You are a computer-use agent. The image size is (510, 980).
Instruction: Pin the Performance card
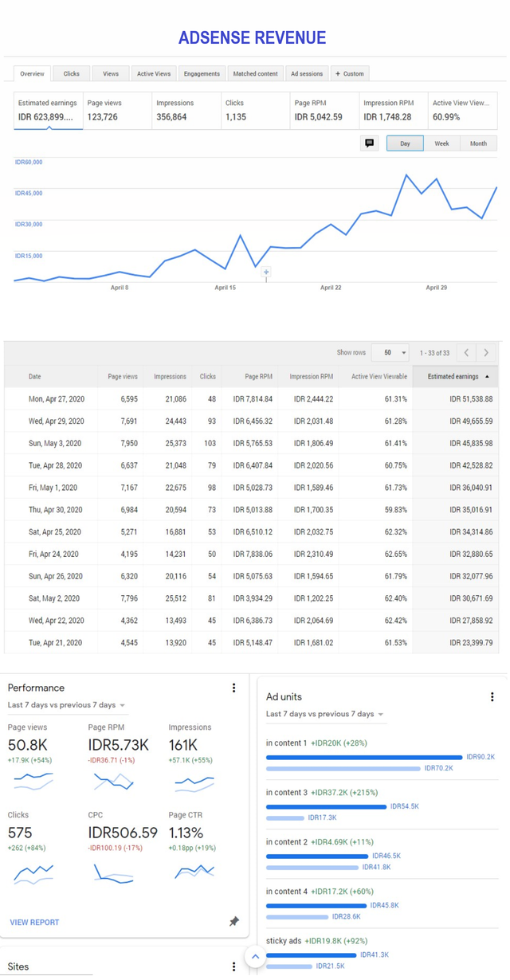[234, 922]
